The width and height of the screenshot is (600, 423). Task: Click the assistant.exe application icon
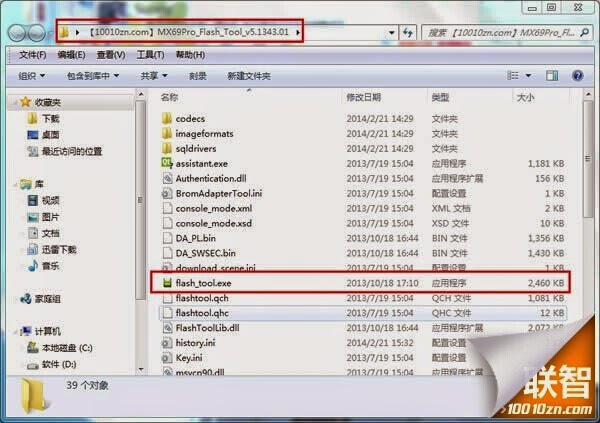(x=167, y=163)
